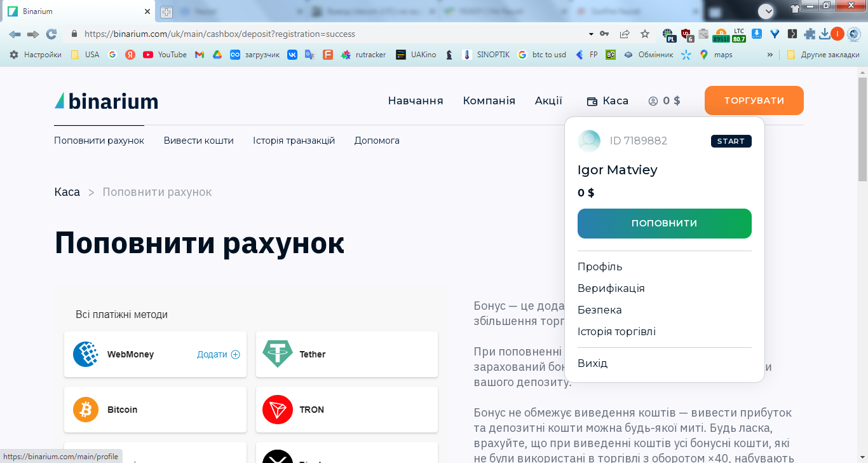The image size is (868, 463).
Task: Switch to the Вивести кошти sub-tab
Action: [199, 141]
